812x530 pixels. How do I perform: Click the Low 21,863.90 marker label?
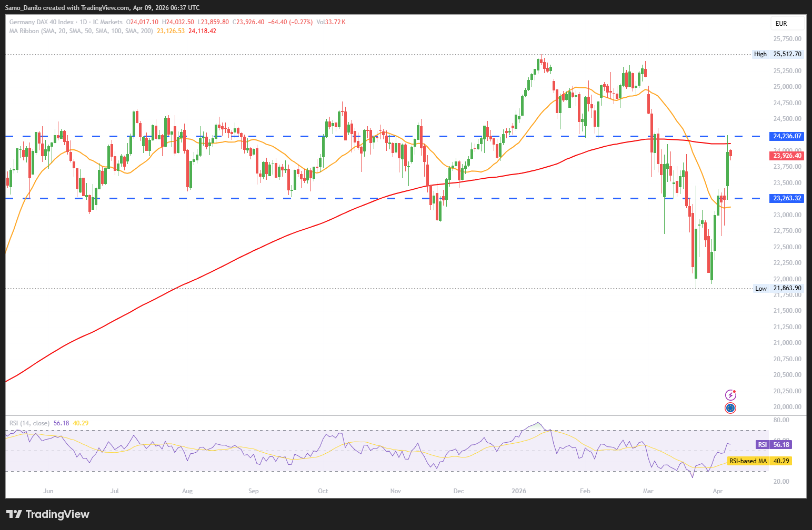778,289
